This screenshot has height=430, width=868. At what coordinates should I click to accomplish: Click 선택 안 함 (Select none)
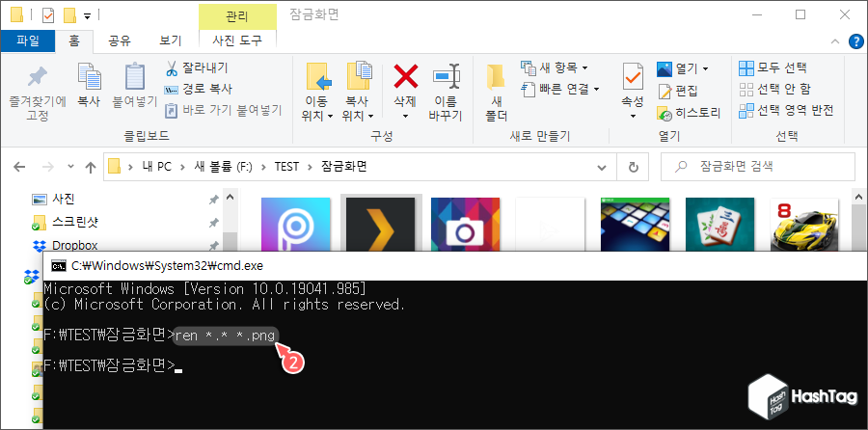[775, 89]
